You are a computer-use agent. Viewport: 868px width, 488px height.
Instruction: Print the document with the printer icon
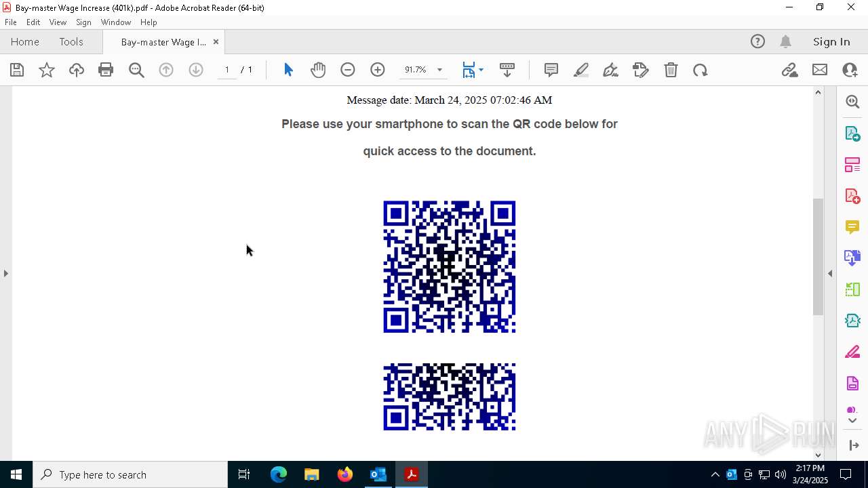106,70
